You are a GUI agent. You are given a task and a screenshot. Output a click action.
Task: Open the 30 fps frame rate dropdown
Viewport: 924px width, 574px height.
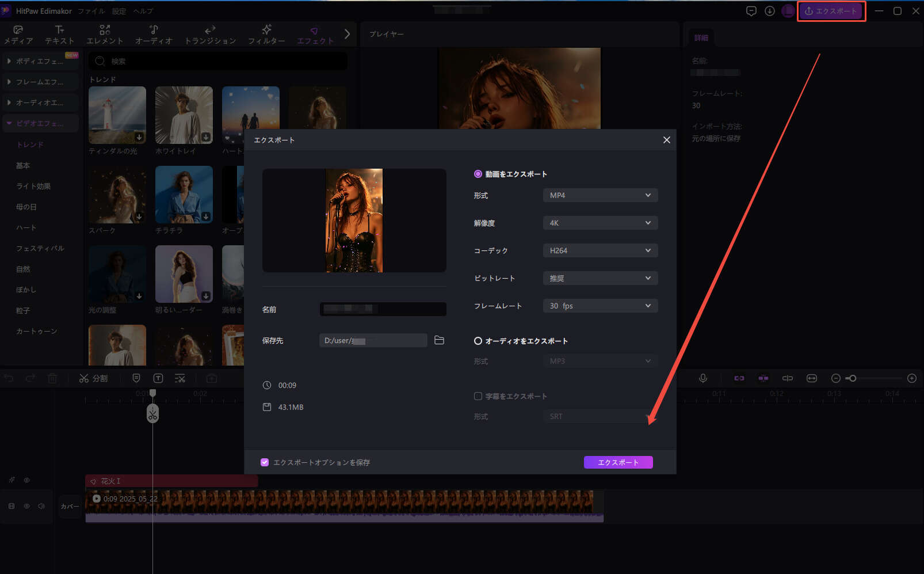(x=600, y=306)
